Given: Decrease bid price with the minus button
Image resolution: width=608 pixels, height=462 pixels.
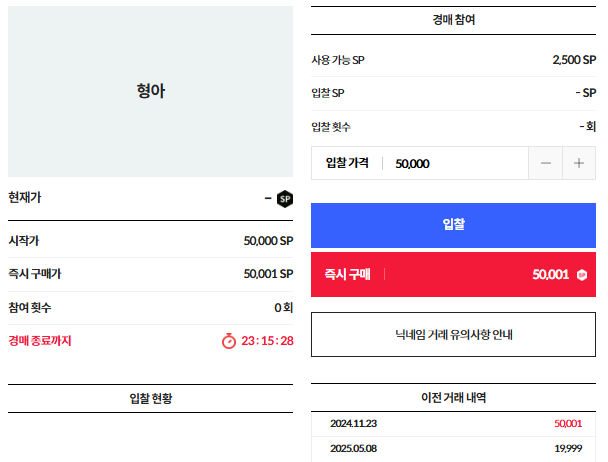Looking at the screenshot, I should [x=545, y=163].
